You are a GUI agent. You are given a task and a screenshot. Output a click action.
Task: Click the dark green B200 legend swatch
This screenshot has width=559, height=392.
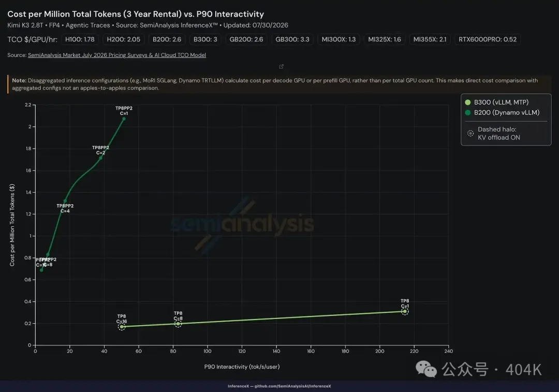tap(468, 113)
